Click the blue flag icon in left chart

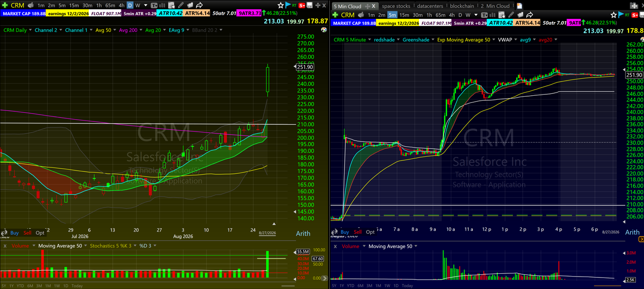click(x=288, y=5)
